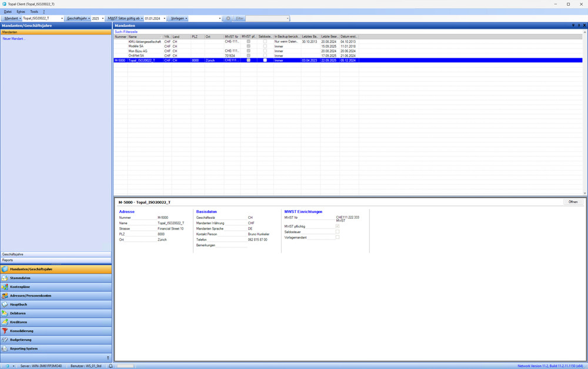Open the Datei menu

click(8, 11)
